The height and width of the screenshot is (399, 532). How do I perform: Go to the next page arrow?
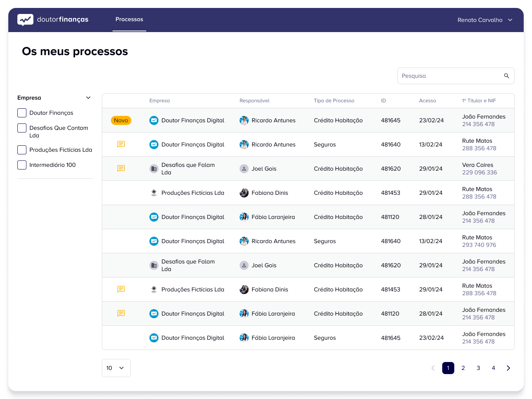pyautogui.click(x=508, y=368)
